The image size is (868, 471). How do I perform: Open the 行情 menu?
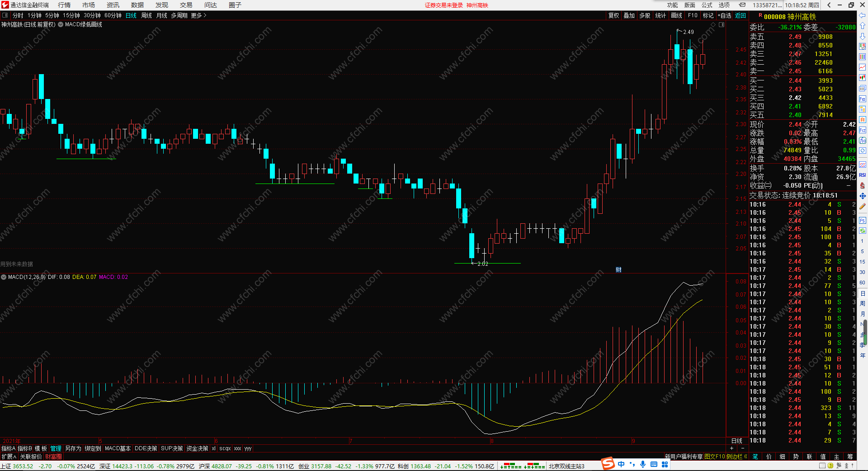pyautogui.click(x=64, y=5)
